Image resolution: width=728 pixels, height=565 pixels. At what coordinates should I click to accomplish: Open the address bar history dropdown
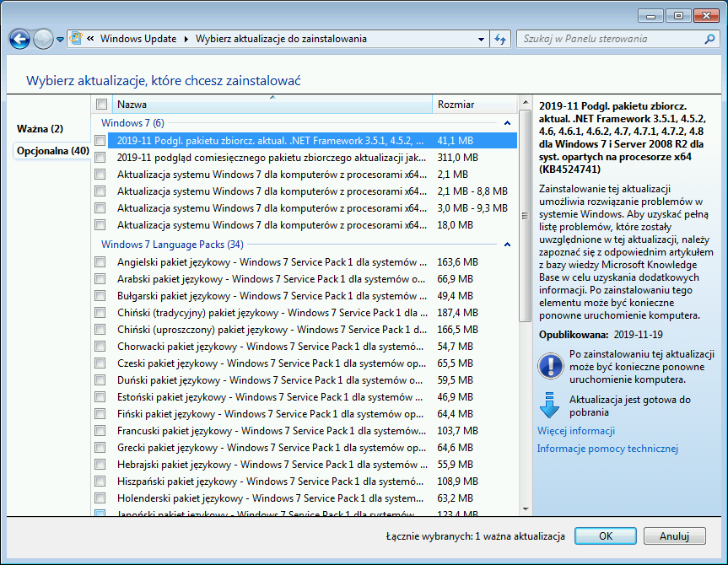(482, 40)
